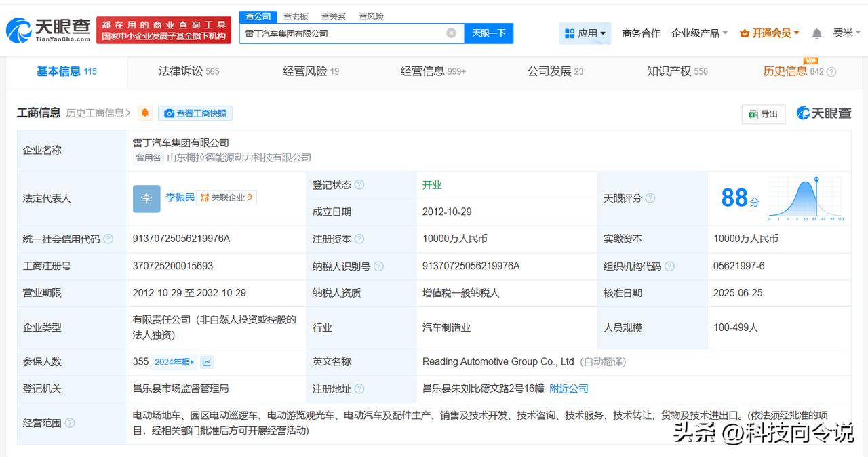The width and height of the screenshot is (868, 457).
Task: Switch to 法律诉讼 tab
Action: [x=189, y=71]
